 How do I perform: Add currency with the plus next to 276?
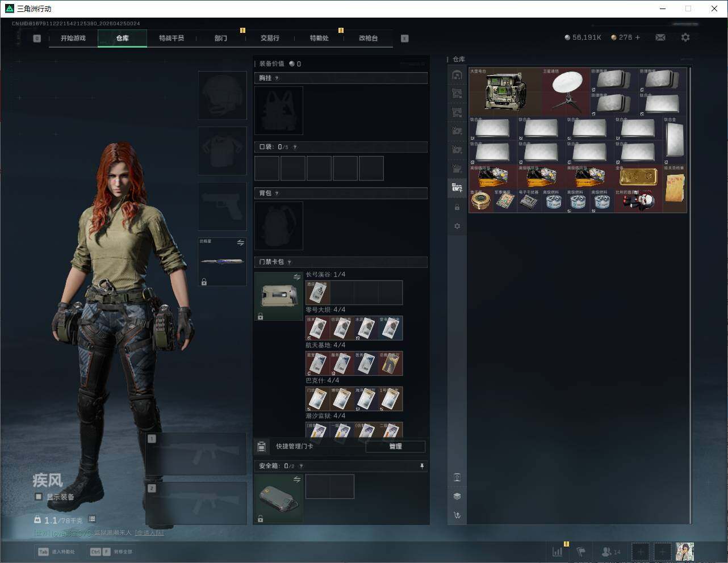click(638, 37)
